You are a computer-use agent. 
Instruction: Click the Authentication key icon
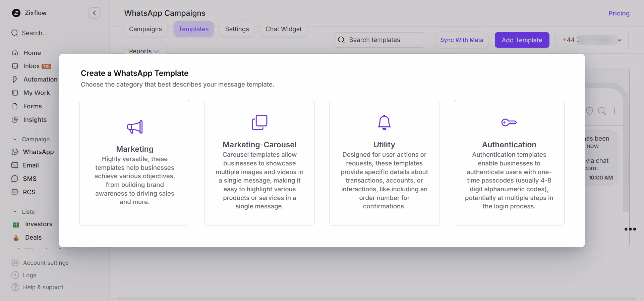tap(509, 122)
